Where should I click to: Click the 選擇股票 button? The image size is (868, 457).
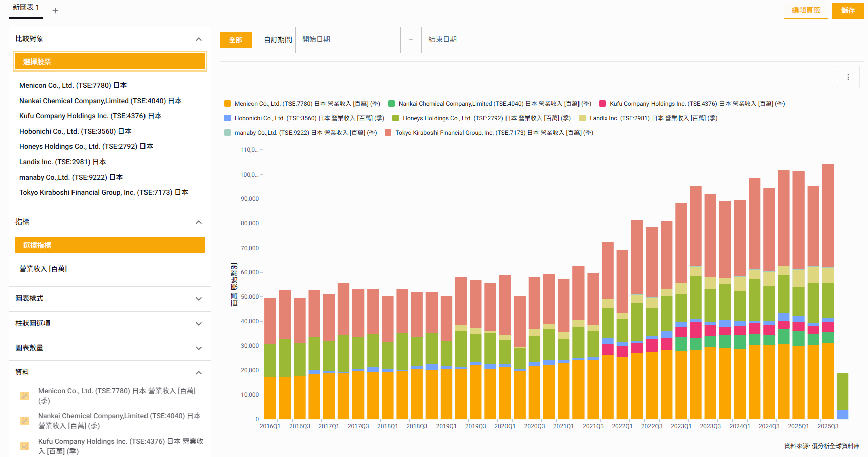[x=110, y=61]
